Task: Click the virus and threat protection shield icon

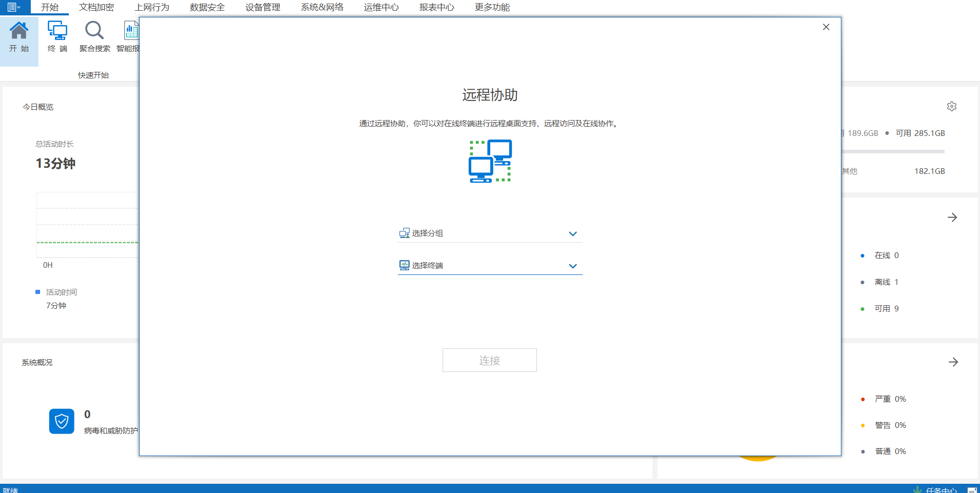Action: (x=62, y=421)
